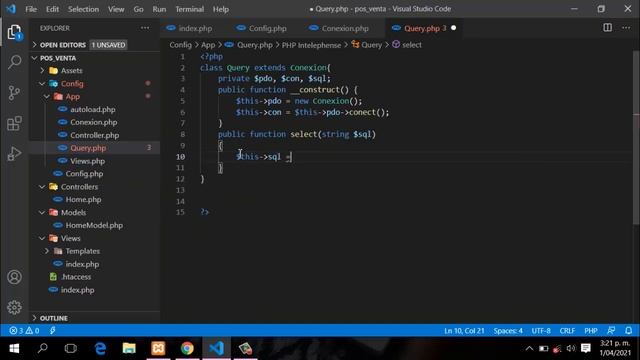Open the Terminal menu
Image resolution: width=640 pixels, height=360 pixels.
coord(189,9)
